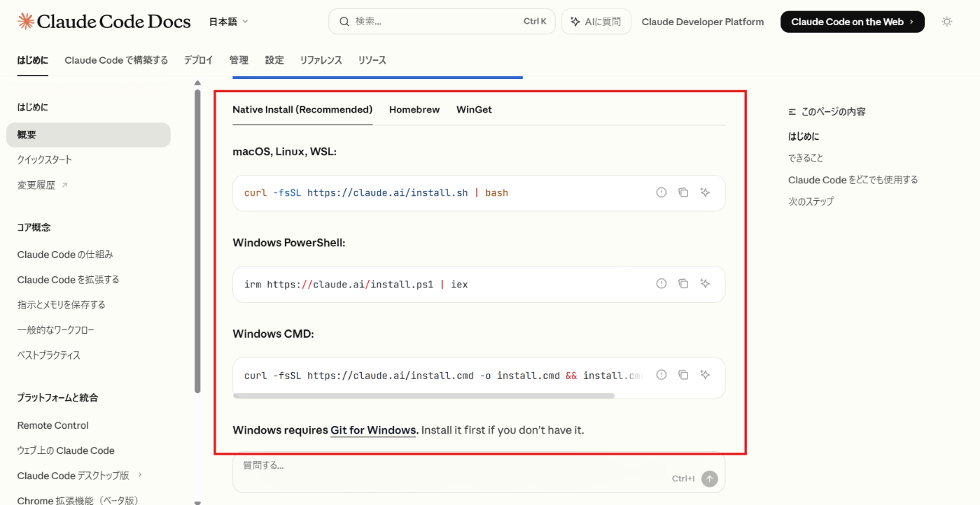Click the AI sparkle icon for the CMD command
This screenshot has width=980, height=505.
point(705,375)
